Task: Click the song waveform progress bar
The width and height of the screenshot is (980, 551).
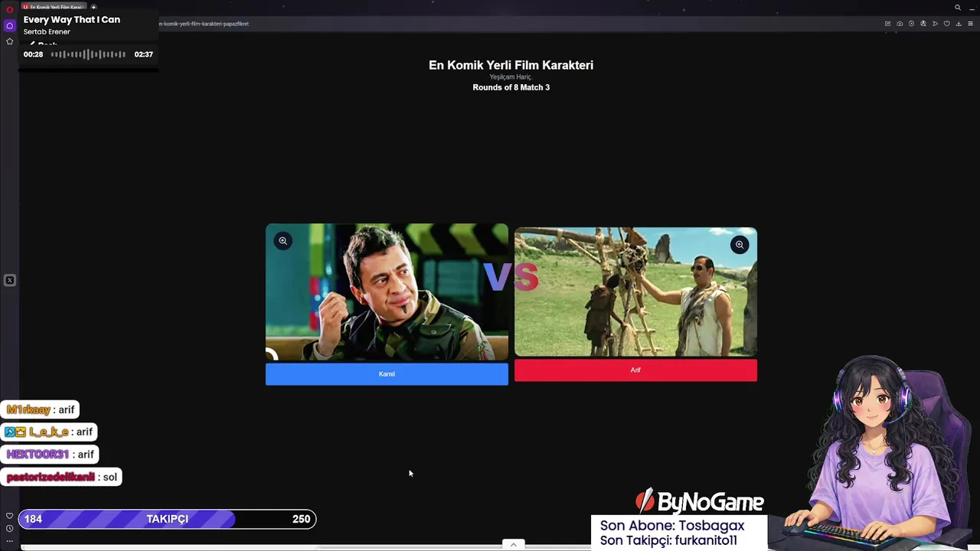Action: click(x=88, y=54)
